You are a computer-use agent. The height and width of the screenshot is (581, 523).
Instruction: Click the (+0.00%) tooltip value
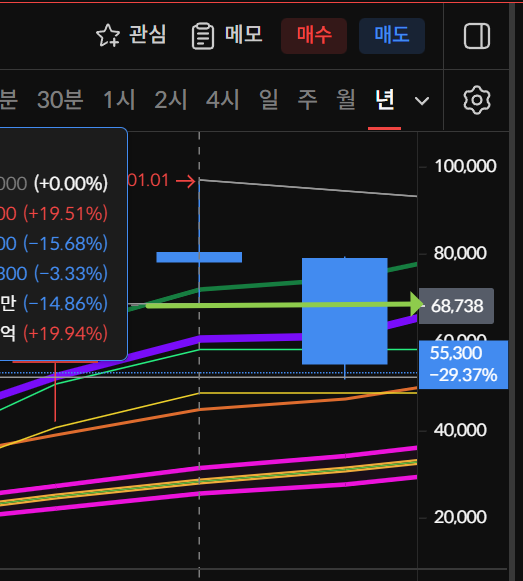[x=71, y=184]
